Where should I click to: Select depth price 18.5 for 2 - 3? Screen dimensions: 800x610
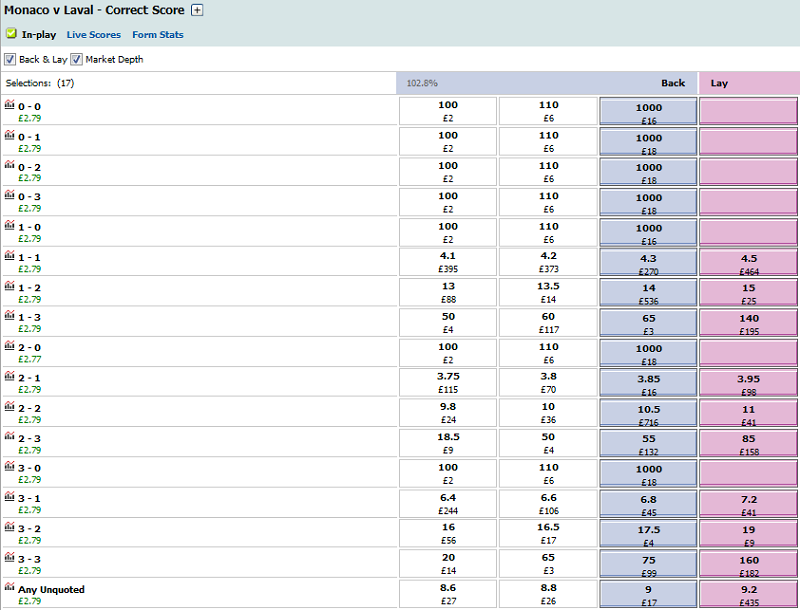(447, 443)
